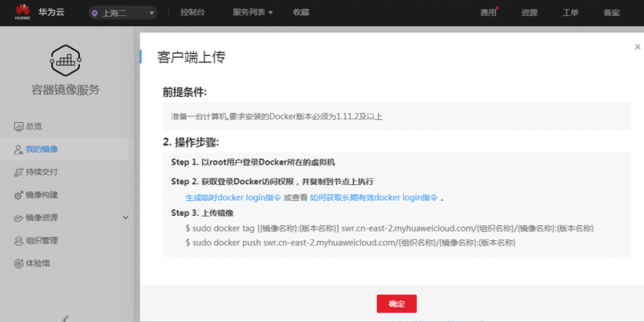The width and height of the screenshot is (644, 322).
Task: Click the 我的镜像 user icon
Action: click(x=19, y=149)
